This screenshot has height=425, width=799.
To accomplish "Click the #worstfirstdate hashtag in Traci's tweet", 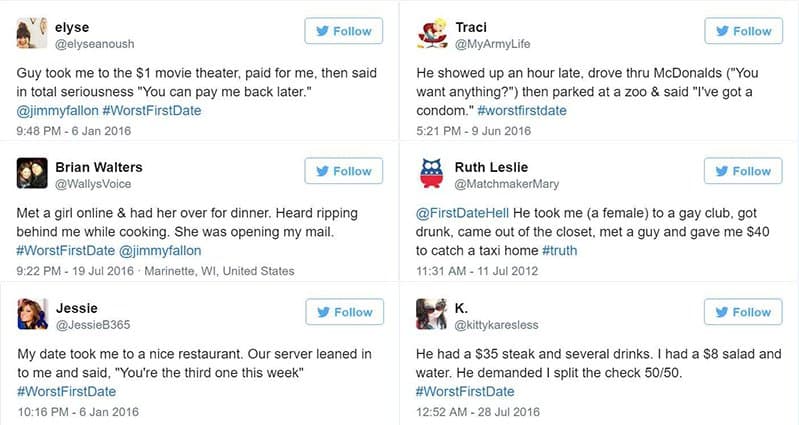I will point(522,110).
